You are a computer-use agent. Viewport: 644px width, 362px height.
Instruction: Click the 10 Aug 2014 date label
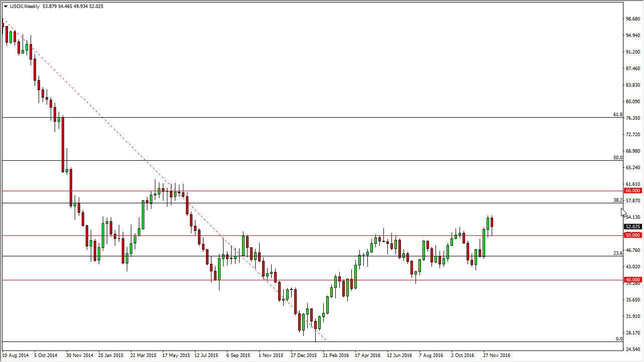16,355
